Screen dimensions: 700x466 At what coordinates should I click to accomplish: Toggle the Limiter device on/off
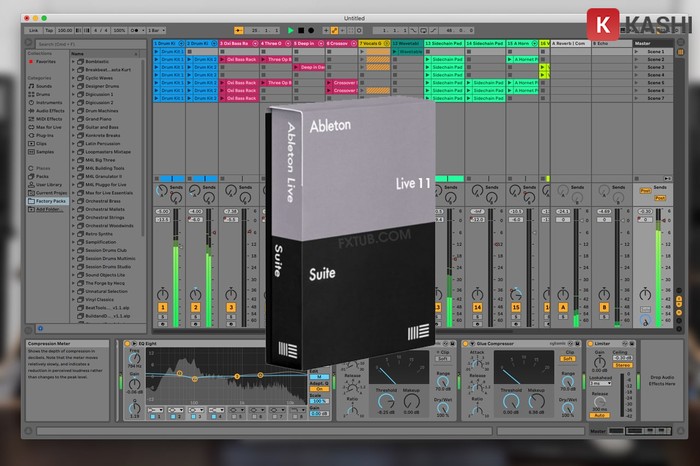pos(590,344)
